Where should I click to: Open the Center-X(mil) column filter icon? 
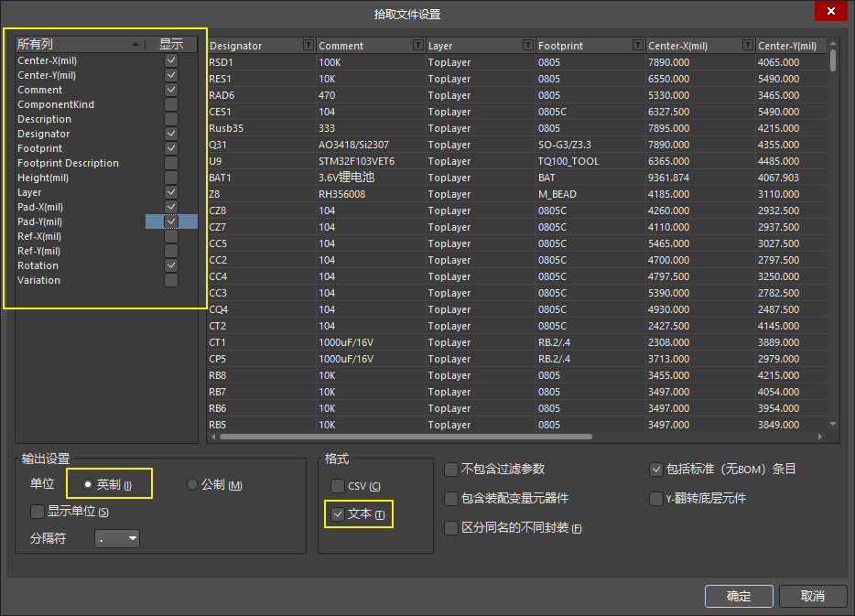[x=747, y=46]
